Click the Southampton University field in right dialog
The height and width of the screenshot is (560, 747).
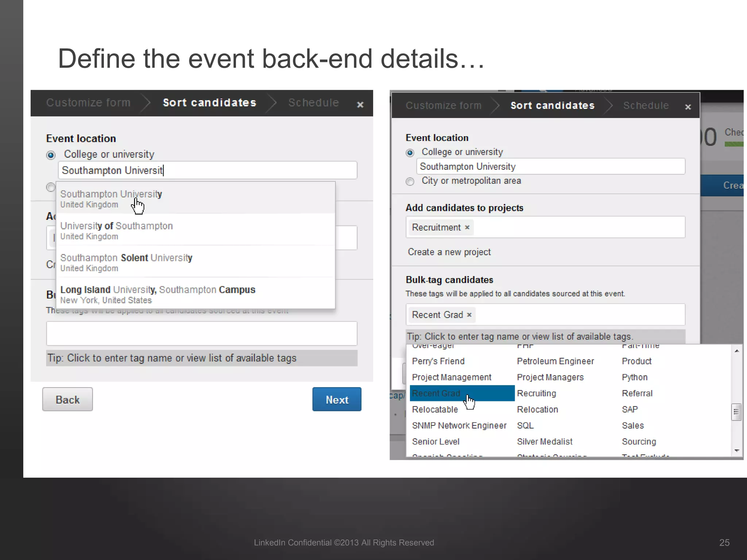551,167
